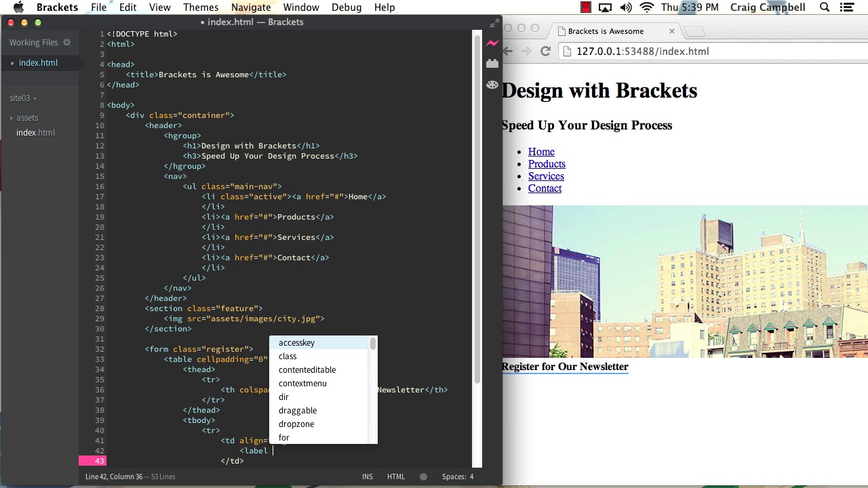Click the volume speaker icon

click(625, 7)
